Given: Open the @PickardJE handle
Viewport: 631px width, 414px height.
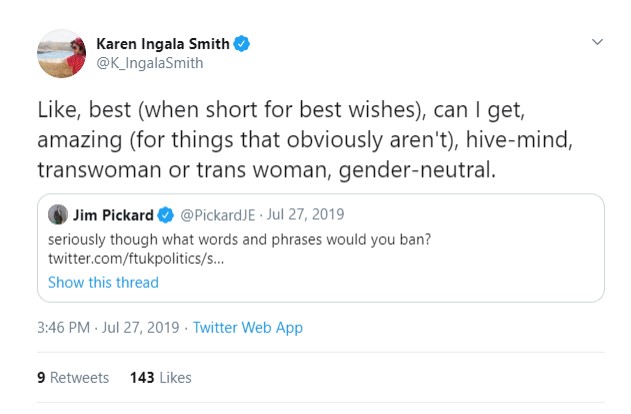Looking at the screenshot, I should (x=217, y=216).
